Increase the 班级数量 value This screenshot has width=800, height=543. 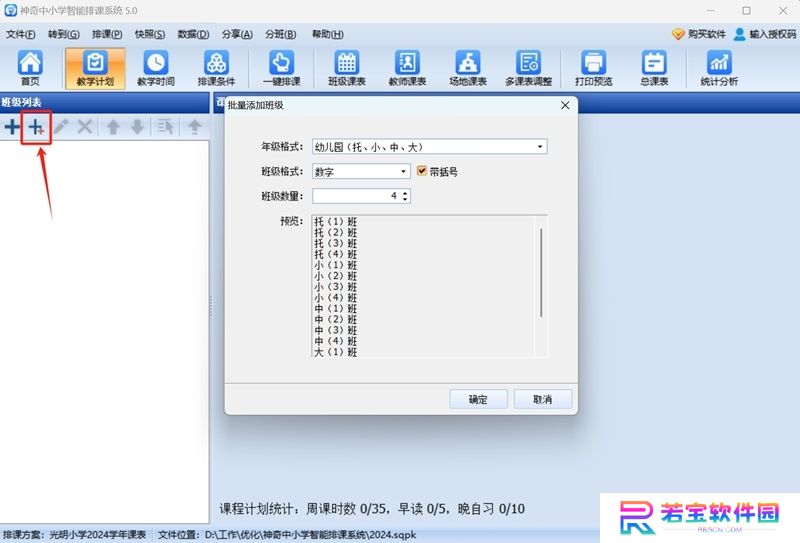pyautogui.click(x=405, y=193)
